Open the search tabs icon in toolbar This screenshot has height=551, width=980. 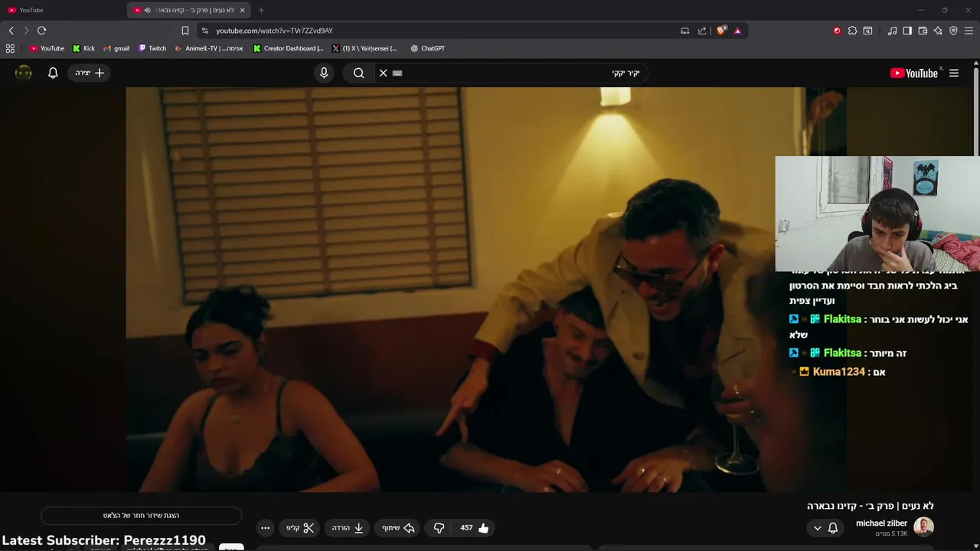pyautogui.click(x=867, y=31)
